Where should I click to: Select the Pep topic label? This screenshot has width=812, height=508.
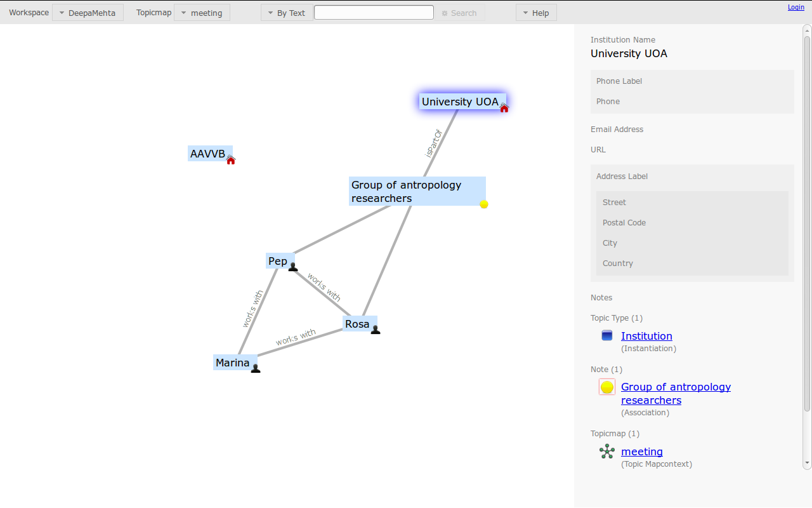[278, 261]
